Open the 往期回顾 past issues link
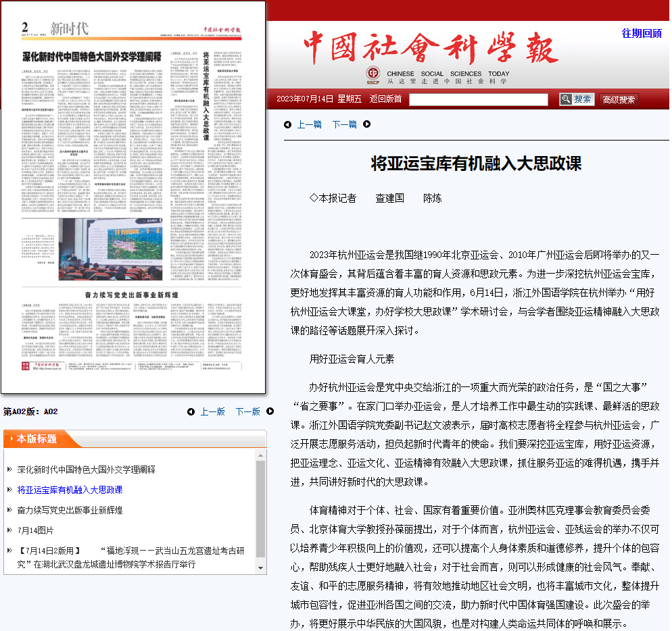Viewport: 672px width, 631px height. click(641, 33)
